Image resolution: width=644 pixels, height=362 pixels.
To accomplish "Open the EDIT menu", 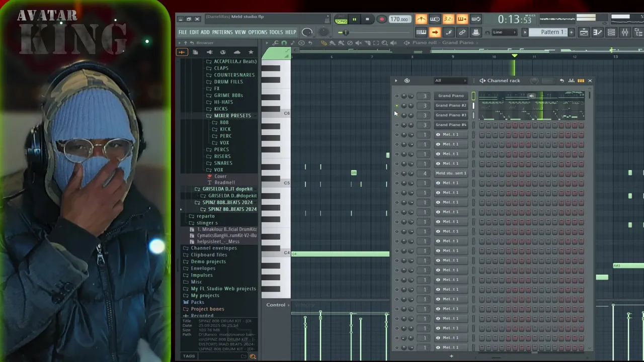I will point(194,32).
